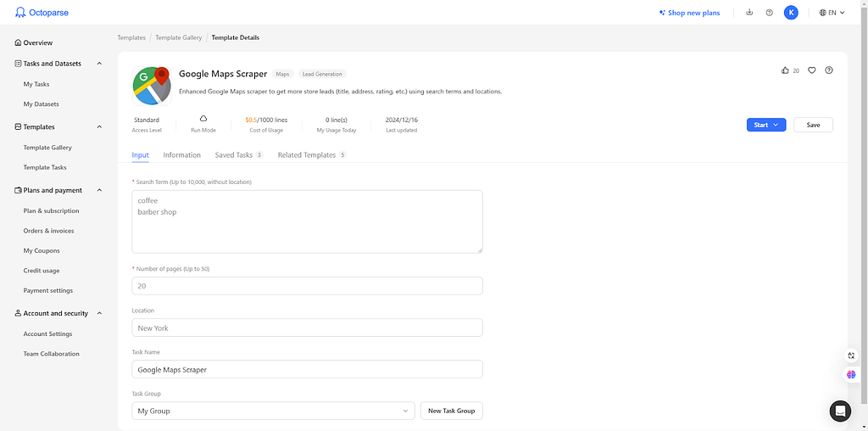Viewport: 868px width, 431px height.
Task: Switch to the Input tab
Action: coord(140,155)
